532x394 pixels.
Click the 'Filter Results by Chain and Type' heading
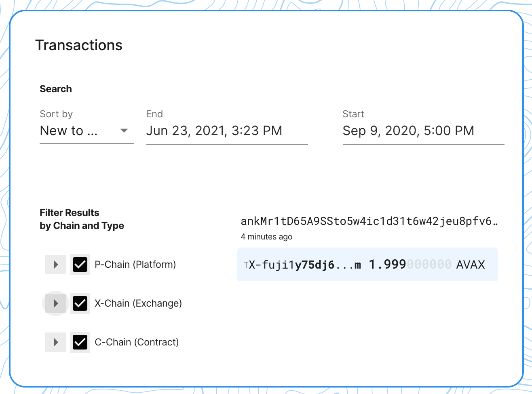[x=82, y=219]
